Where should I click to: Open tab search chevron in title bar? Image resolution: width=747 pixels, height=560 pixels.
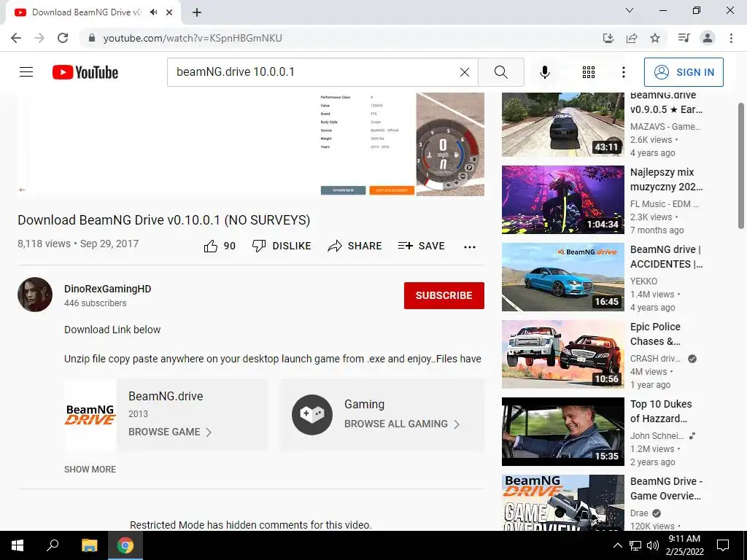pos(630,10)
